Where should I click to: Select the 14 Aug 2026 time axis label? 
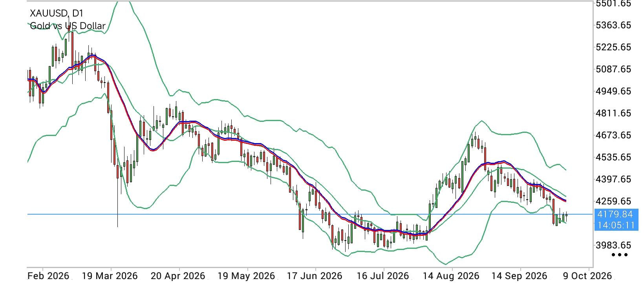pos(452,276)
